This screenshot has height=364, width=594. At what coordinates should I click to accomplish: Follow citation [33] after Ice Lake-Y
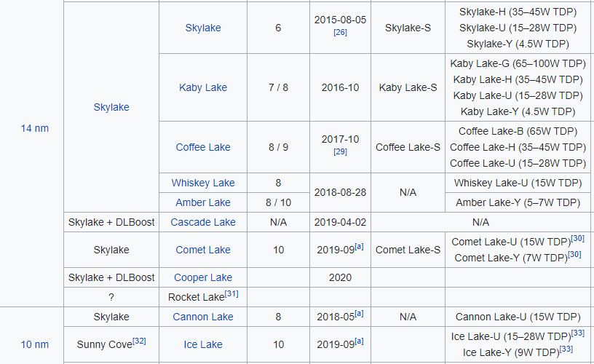566,349
